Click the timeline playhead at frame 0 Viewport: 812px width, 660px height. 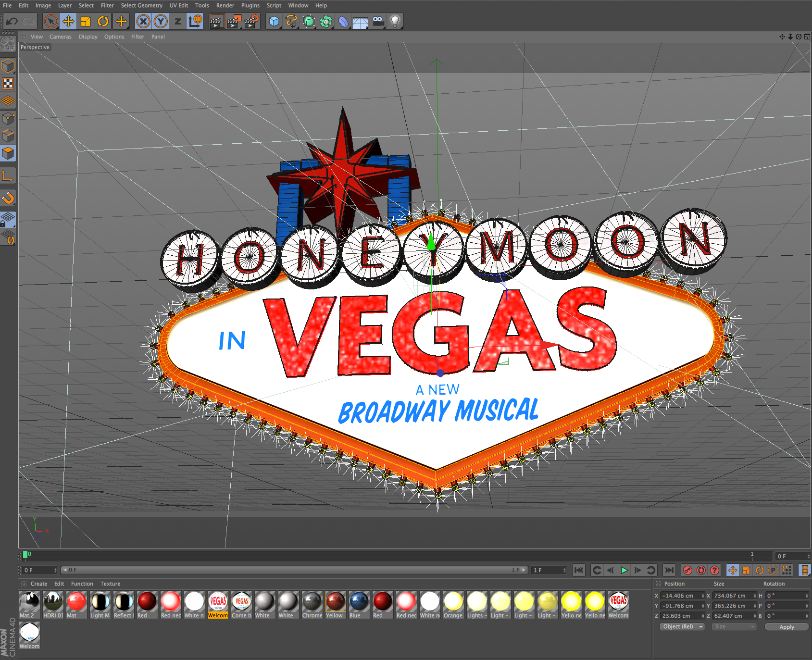[x=25, y=554]
